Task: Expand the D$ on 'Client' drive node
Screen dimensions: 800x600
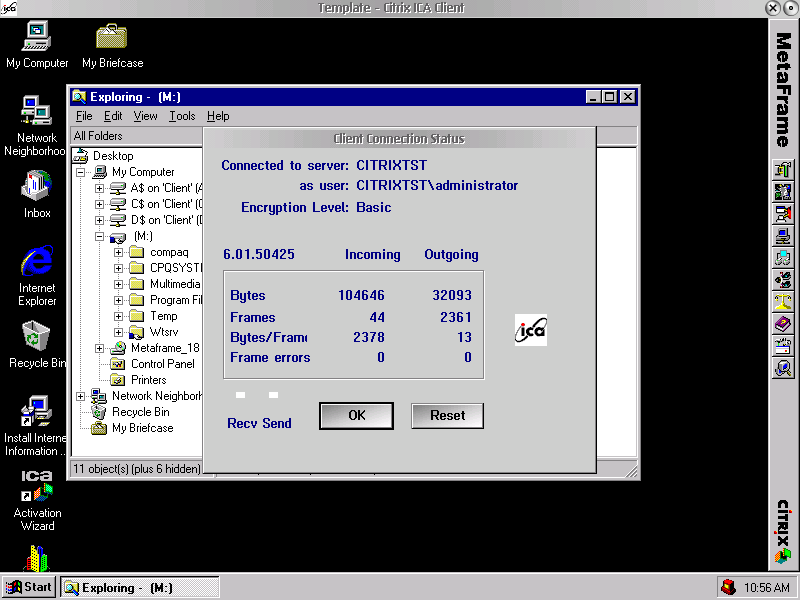Action: click(x=99, y=220)
